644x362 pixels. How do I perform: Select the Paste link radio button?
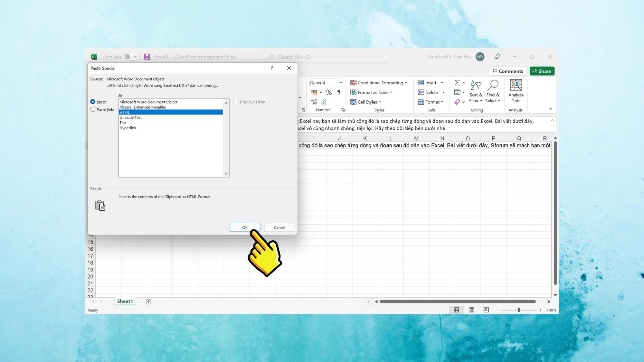click(93, 109)
